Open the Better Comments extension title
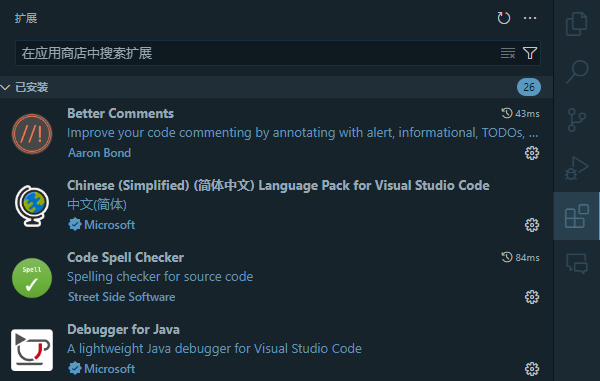The image size is (600, 381). tap(121, 114)
